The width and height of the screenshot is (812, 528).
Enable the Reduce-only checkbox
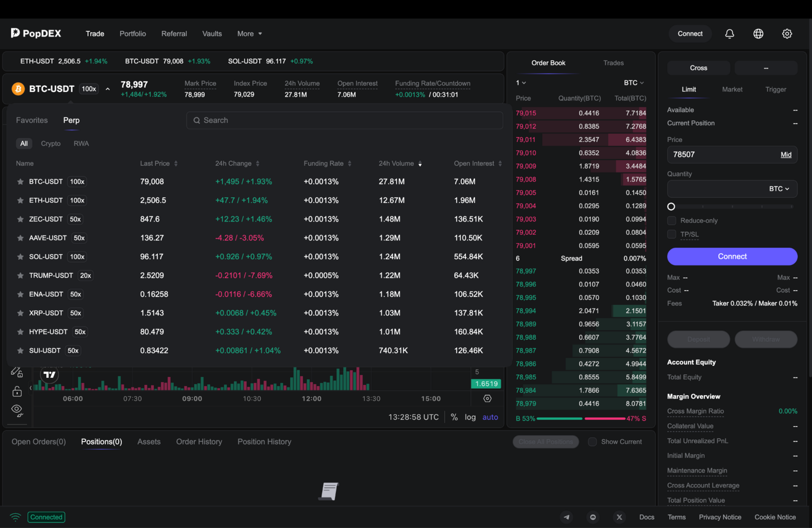(x=671, y=221)
